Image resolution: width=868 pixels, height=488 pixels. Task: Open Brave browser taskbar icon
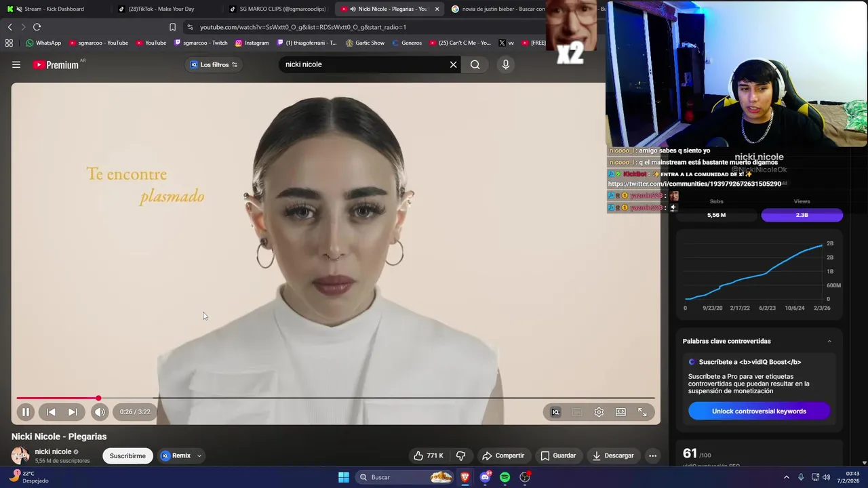465,477
